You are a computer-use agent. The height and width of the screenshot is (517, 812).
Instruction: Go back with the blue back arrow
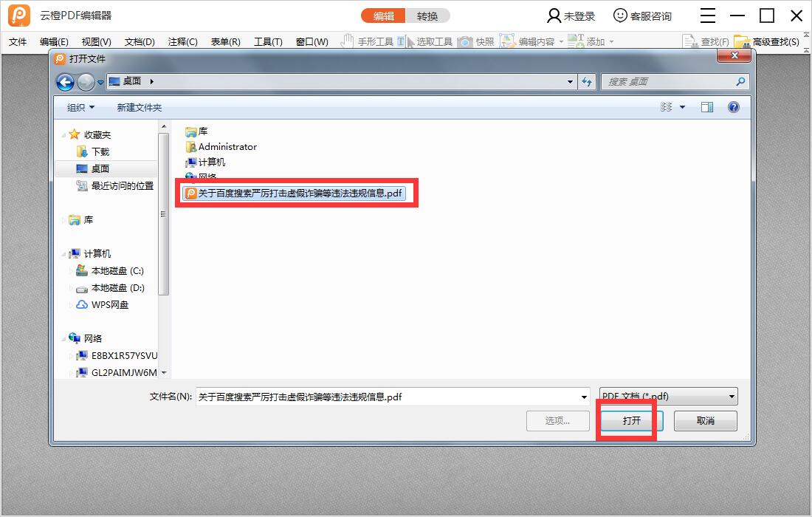pyautogui.click(x=65, y=82)
